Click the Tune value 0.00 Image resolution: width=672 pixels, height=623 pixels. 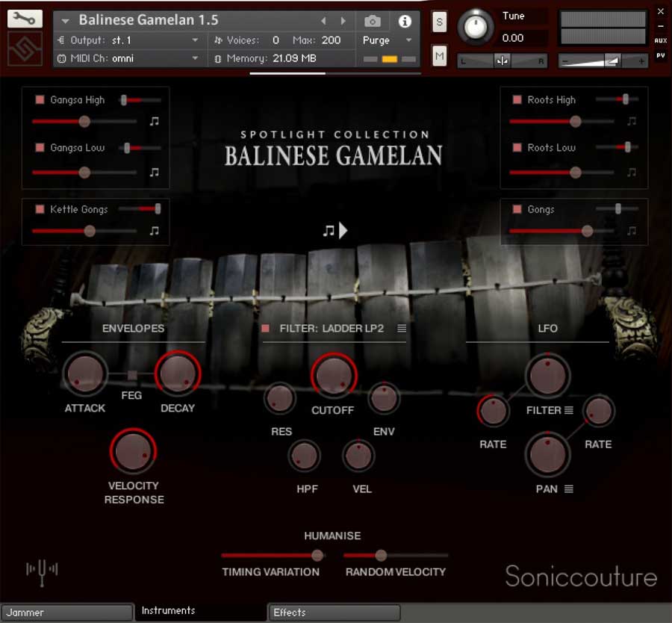click(513, 38)
